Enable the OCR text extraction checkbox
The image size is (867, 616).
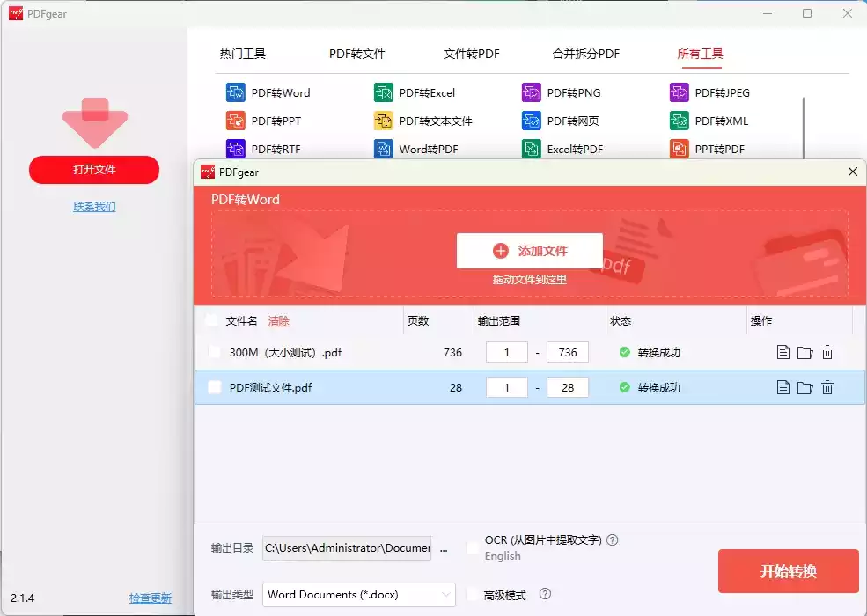pos(472,546)
